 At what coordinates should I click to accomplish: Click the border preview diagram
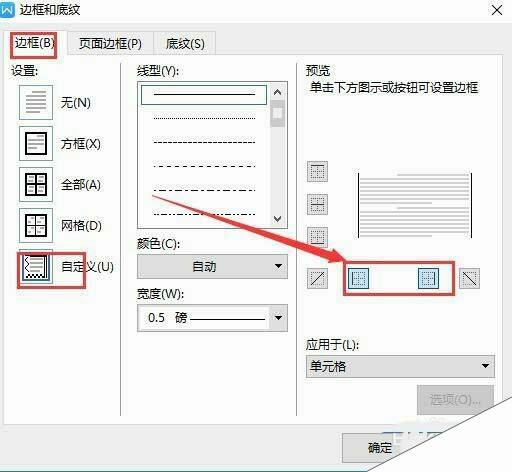[415, 205]
